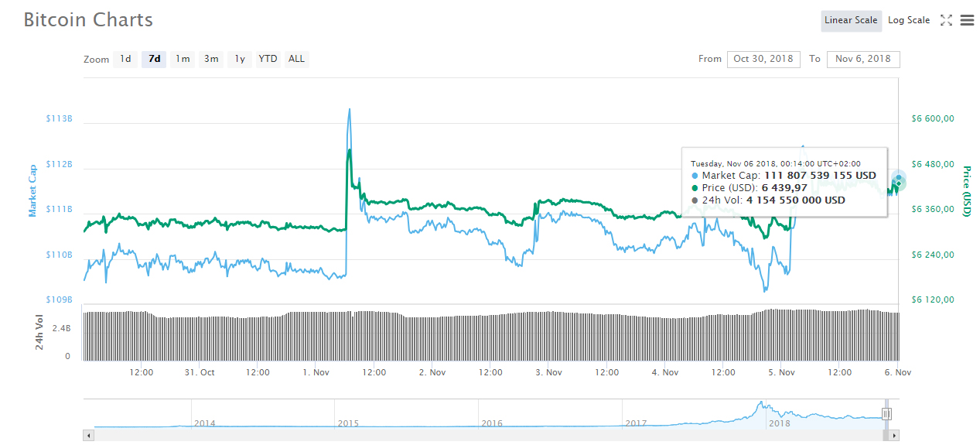Switch to Linear Scale
This screenshot has height=445, width=980.
tap(851, 21)
